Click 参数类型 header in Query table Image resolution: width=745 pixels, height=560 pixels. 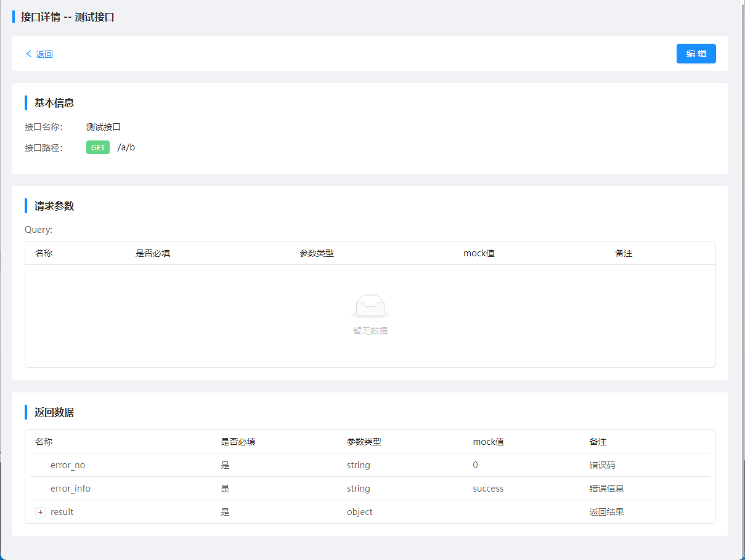(x=317, y=253)
